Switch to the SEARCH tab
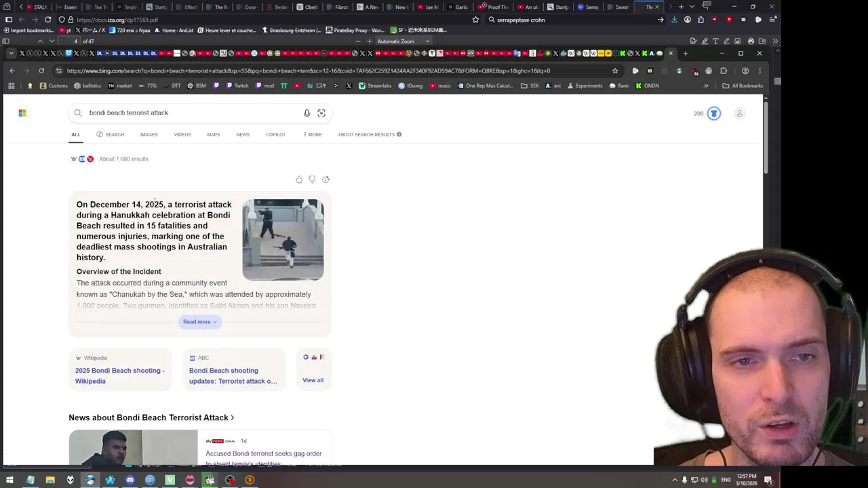 click(x=111, y=134)
